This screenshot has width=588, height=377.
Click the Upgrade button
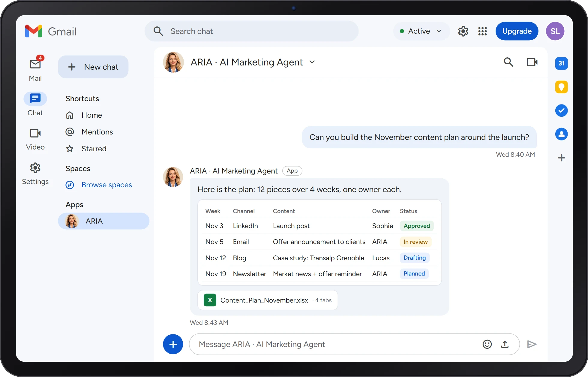click(x=517, y=31)
